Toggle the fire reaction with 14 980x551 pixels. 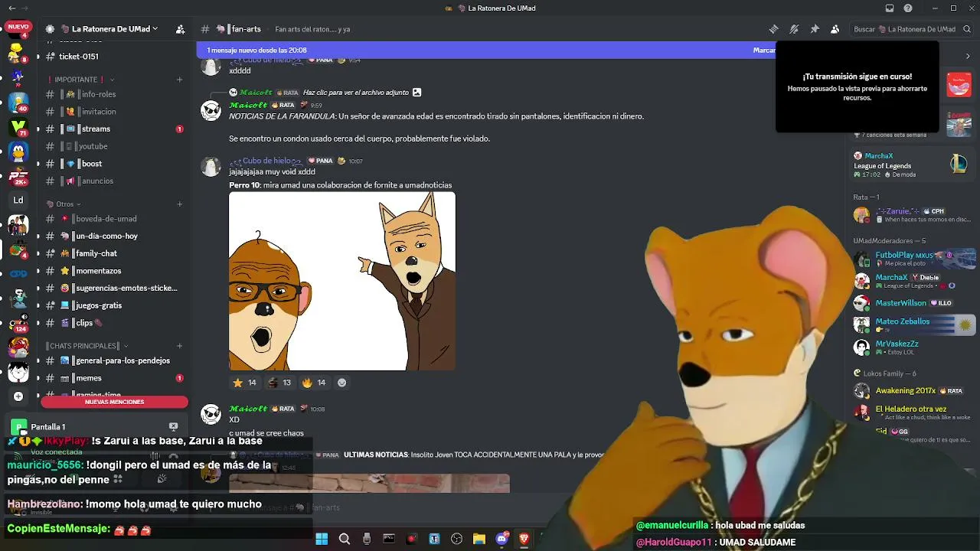pyautogui.click(x=314, y=383)
